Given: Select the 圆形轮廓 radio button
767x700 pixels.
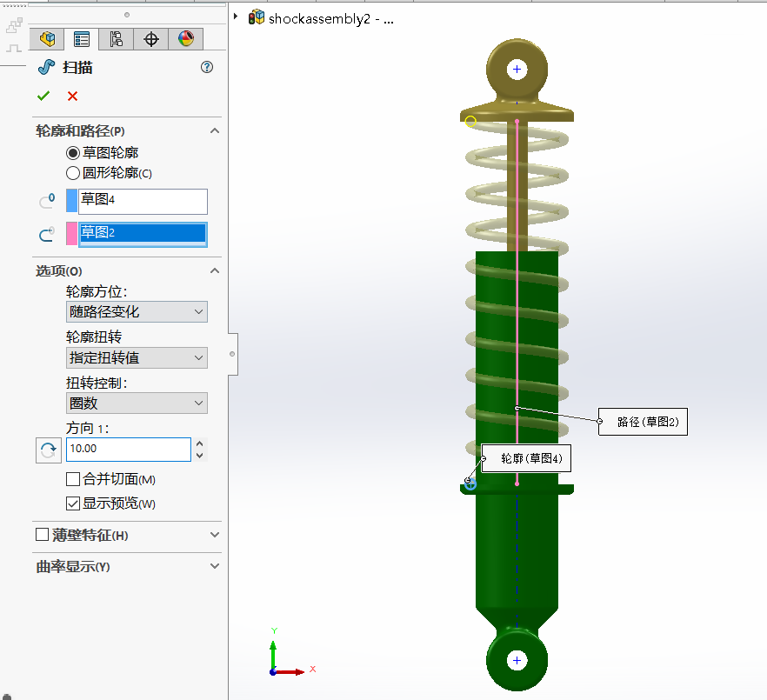Looking at the screenshot, I should (x=73, y=173).
